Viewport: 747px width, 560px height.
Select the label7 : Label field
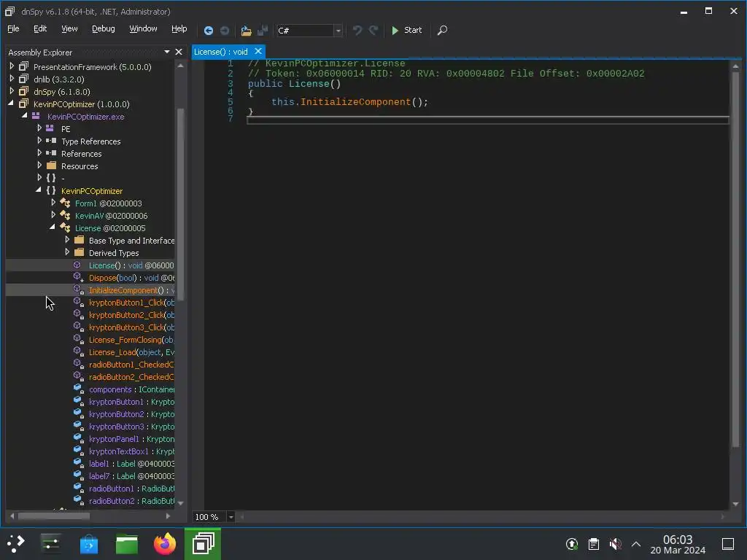(131, 475)
